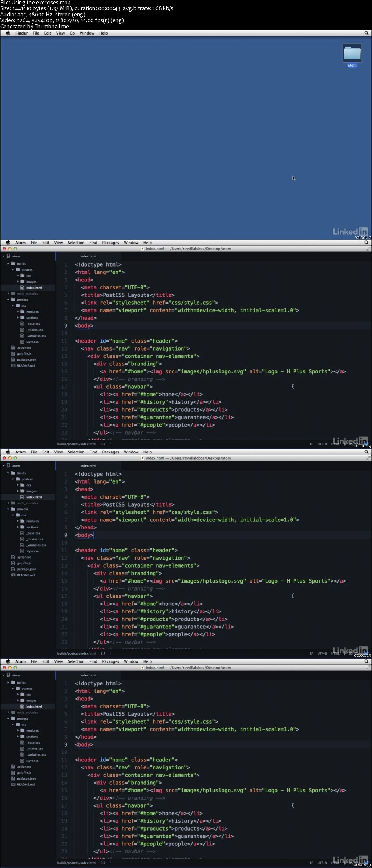The image size is (372, 868).
Task: Click the LF line ending selector in the 00:00:39 status bar
Action: [x=311, y=863]
